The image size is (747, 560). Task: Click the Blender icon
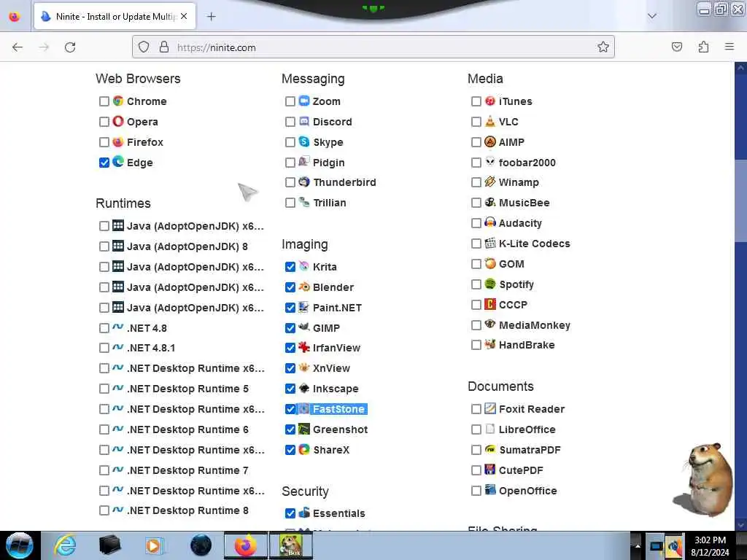tap(304, 287)
